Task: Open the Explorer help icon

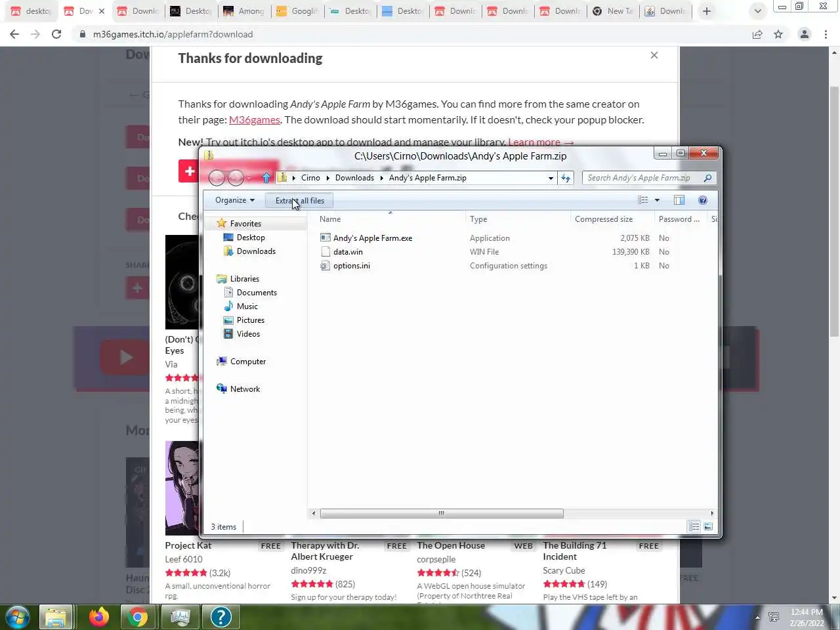Action: pos(703,200)
